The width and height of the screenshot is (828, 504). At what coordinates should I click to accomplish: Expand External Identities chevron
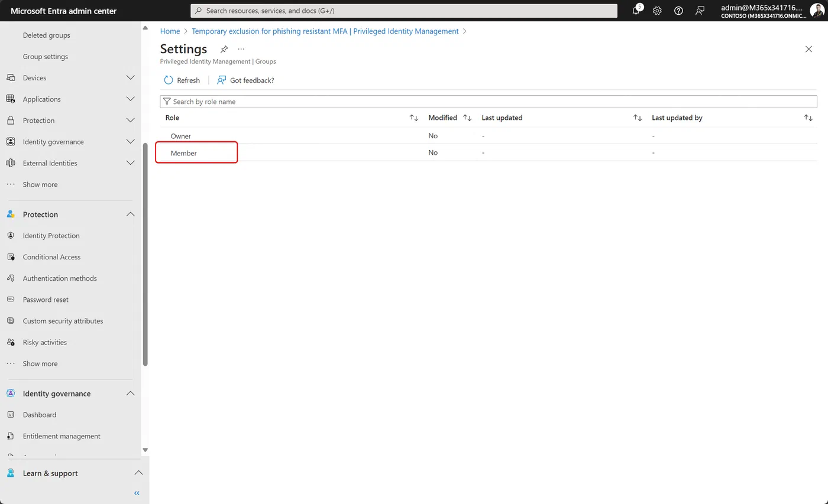[131, 163]
